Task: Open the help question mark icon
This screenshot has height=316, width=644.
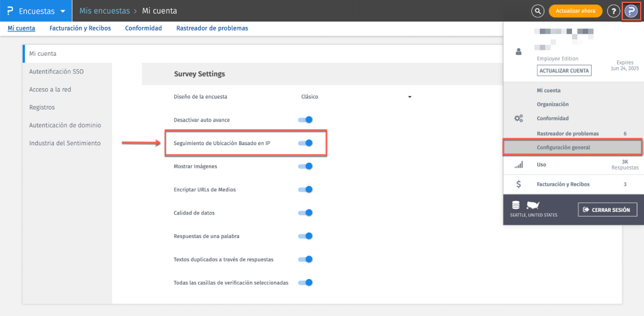Action: coord(613,11)
